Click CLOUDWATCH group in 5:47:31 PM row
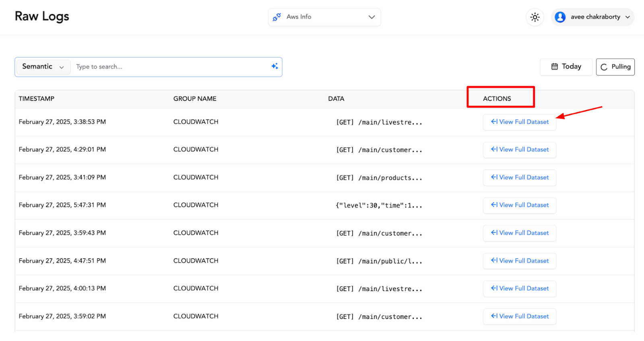The width and height of the screenshot is (644, 341). pos(196,205)
